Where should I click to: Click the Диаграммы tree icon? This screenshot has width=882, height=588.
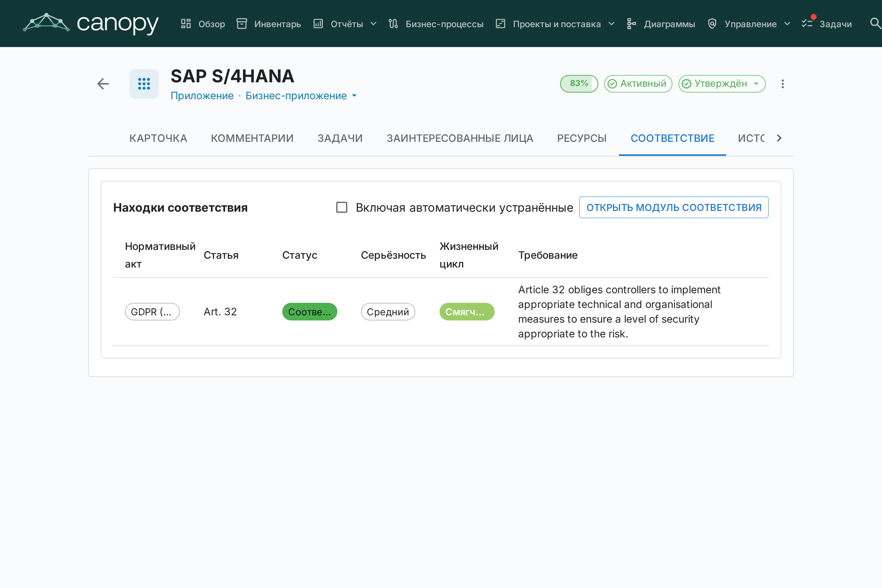631,24
